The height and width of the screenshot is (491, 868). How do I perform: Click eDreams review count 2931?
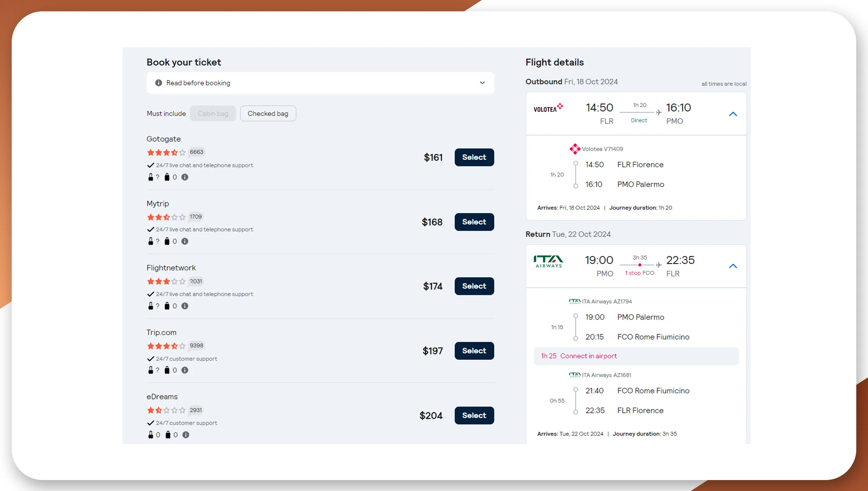click(196, 410)
